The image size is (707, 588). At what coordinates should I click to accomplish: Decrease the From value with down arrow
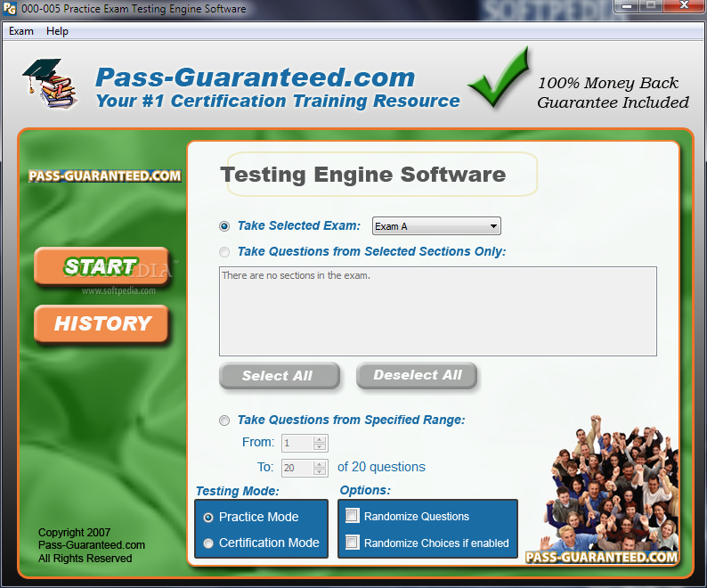pyautogui.click(x=320, y=446)
